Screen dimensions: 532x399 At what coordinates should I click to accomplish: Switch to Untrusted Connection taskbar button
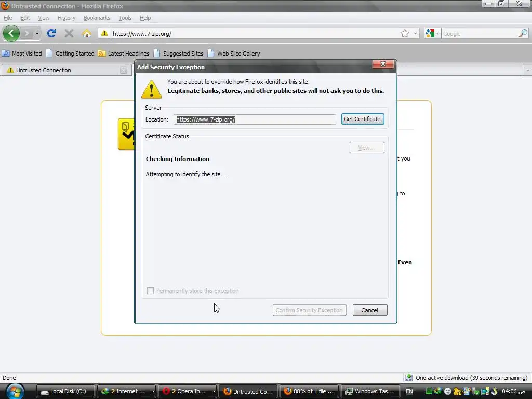point(248,391)
